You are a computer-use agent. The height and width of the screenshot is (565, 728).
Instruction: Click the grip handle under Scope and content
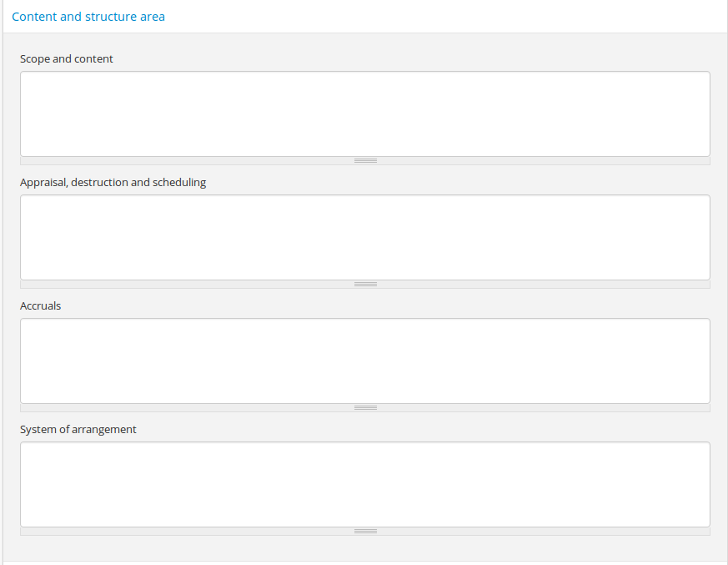click(x=365, y=160)
